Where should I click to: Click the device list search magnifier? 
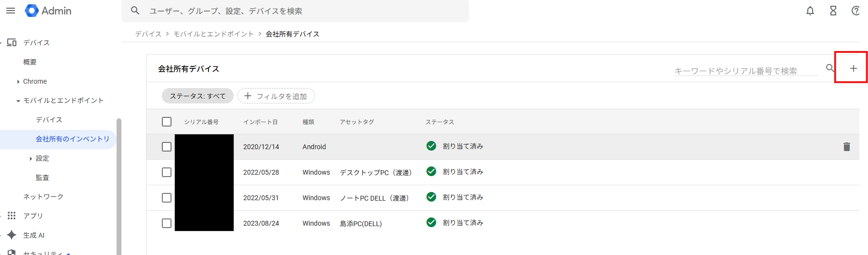pos(830,68)
